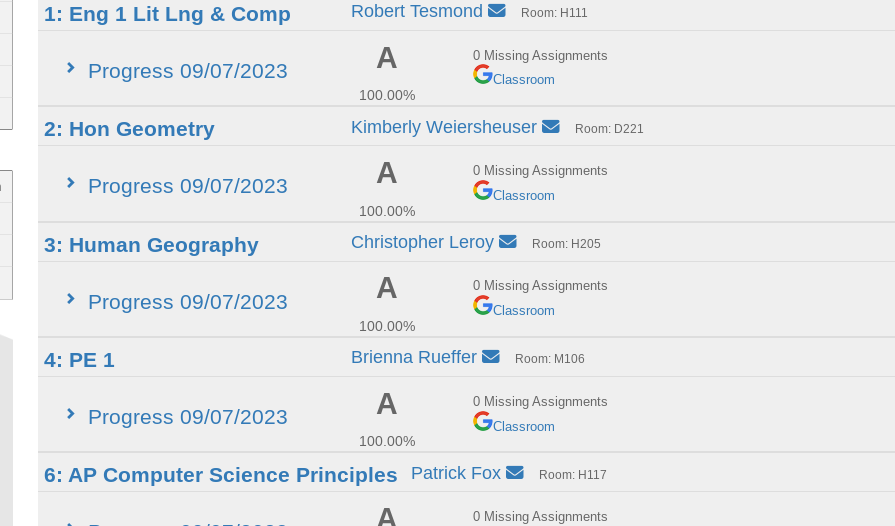This screenshot has width=895, height=526.
Task: Click Progress 09/07/2023 under PE 1
Action: click(x=187, y=417)
